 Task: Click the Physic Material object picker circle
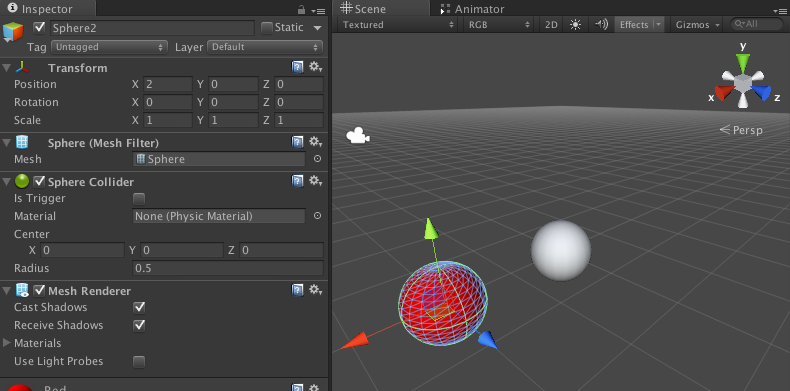coord(317,216)
